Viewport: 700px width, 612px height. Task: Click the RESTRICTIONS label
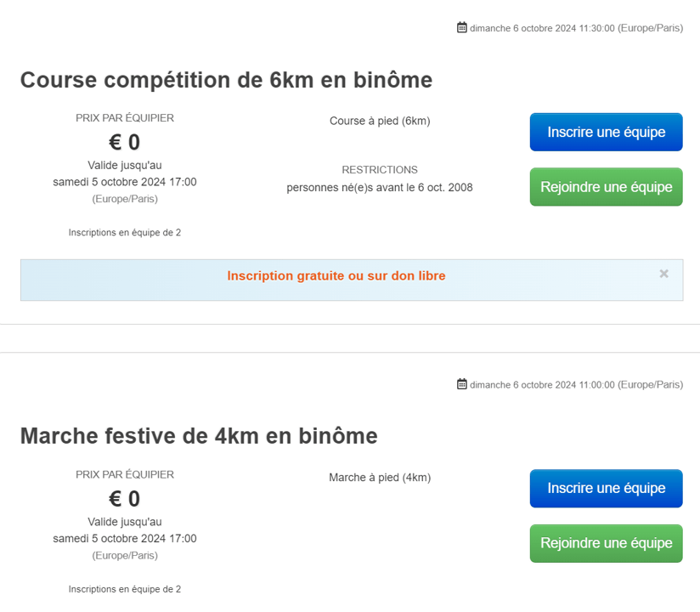tap(380, 170)
